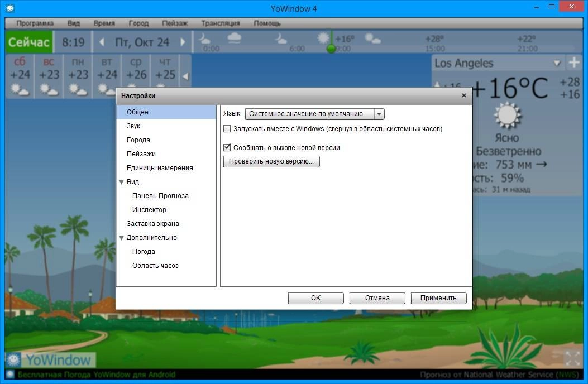This screenshot has width=588, height=384.
Task: Open the Трансляция menu
Action: tap(221, 23)
